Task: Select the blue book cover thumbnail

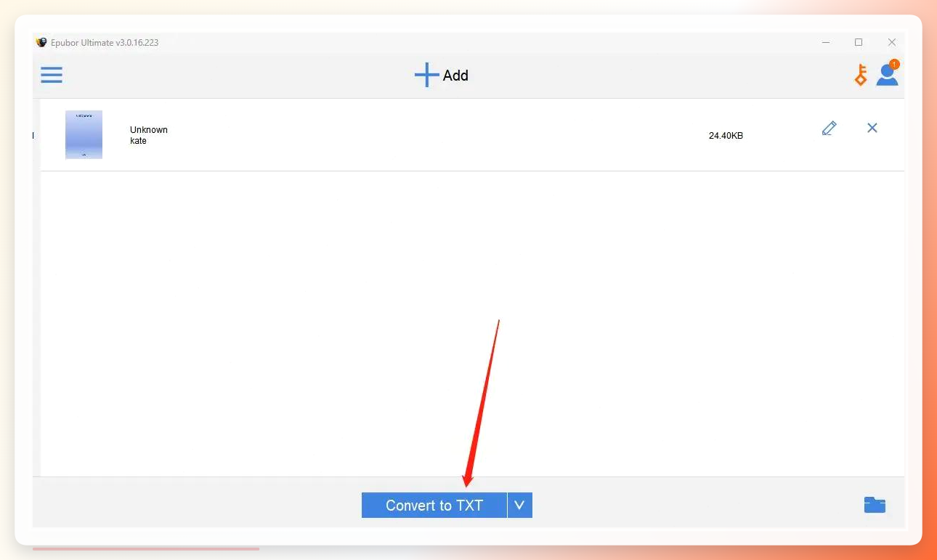Action: point(84,134)
